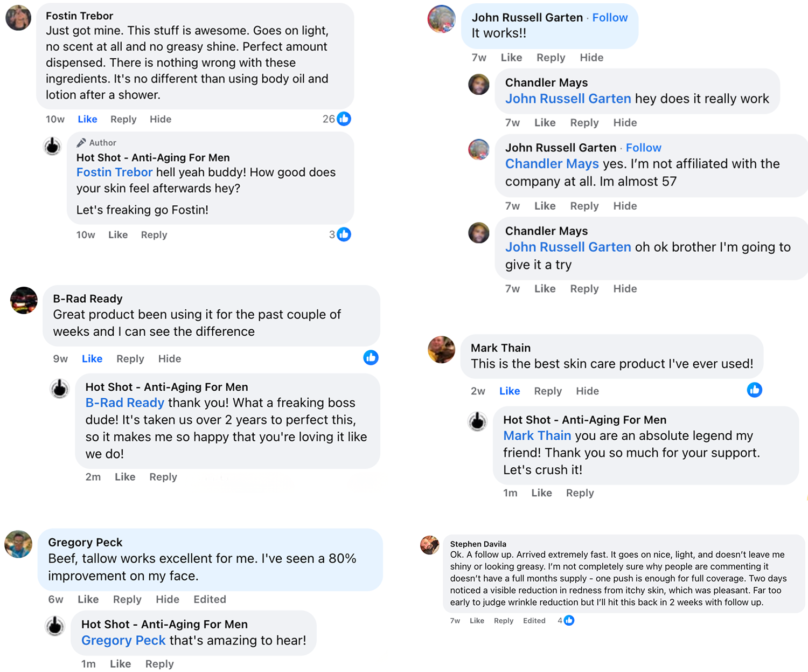Reply to B-Rad Ready's comment
Viewport: 808px width, 672px height.
coord(130,359)
